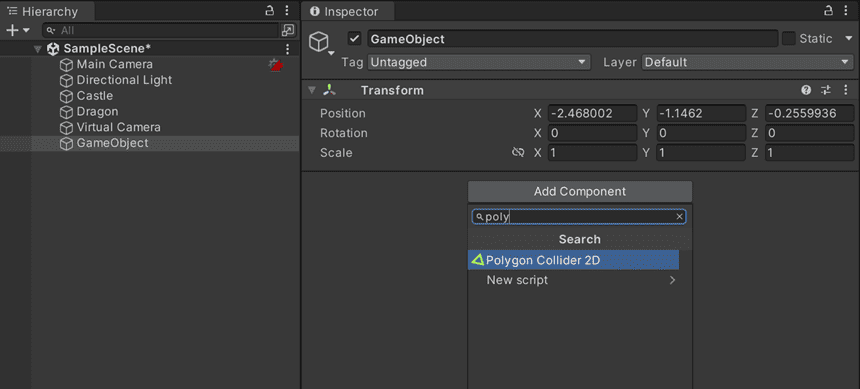
Task: Click the Inspector panel lock icon
Action: [x=829, y=10]
